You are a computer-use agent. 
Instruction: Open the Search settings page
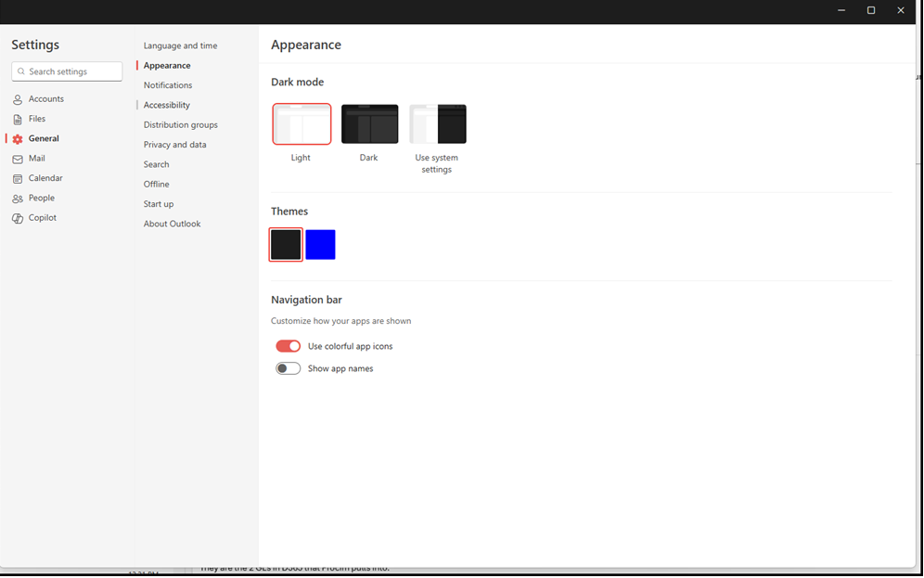[156, 164]
